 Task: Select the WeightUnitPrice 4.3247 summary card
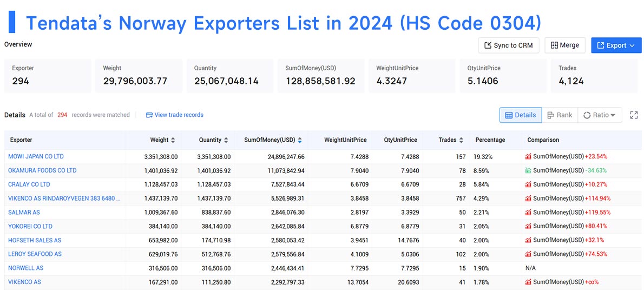pyautogui.click(x=412, y=76)
